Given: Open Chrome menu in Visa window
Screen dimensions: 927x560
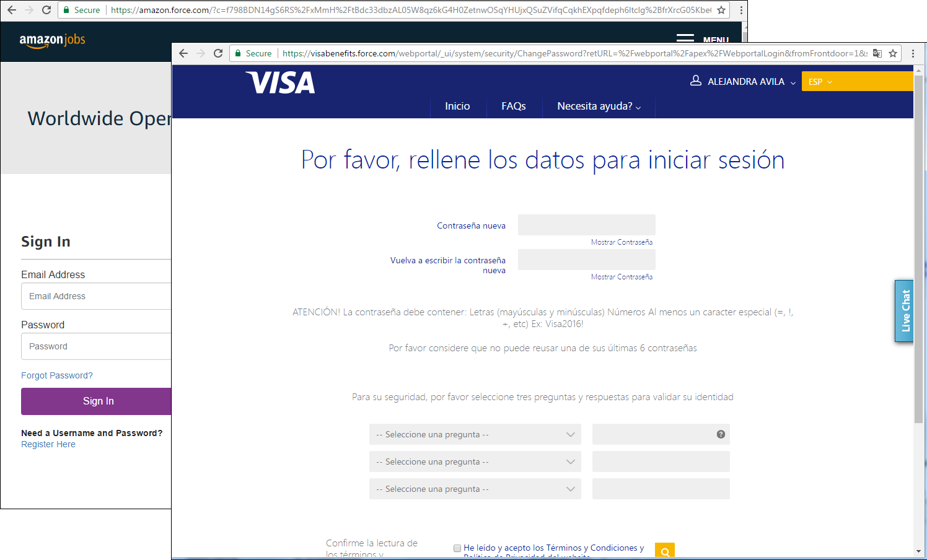Looking at the screenshot, I should pos(913,53).
